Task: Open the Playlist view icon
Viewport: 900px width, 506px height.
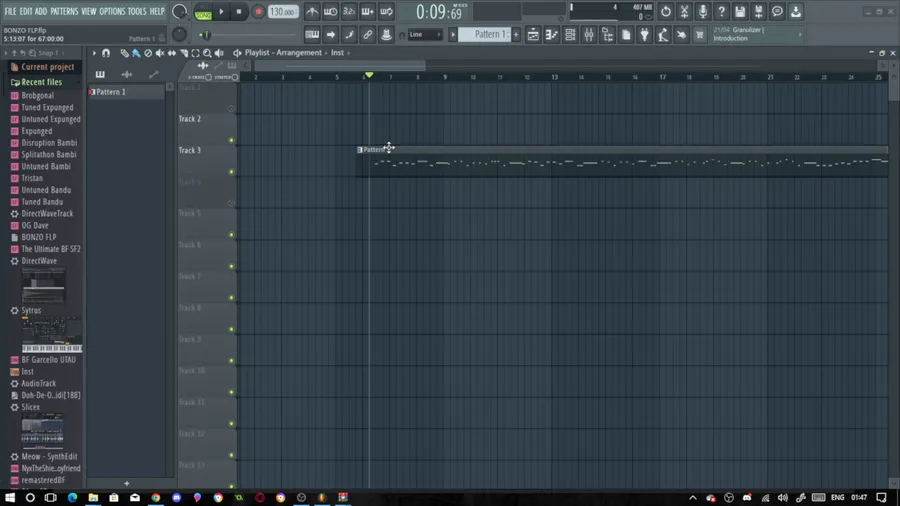Action: click(533, 34)
